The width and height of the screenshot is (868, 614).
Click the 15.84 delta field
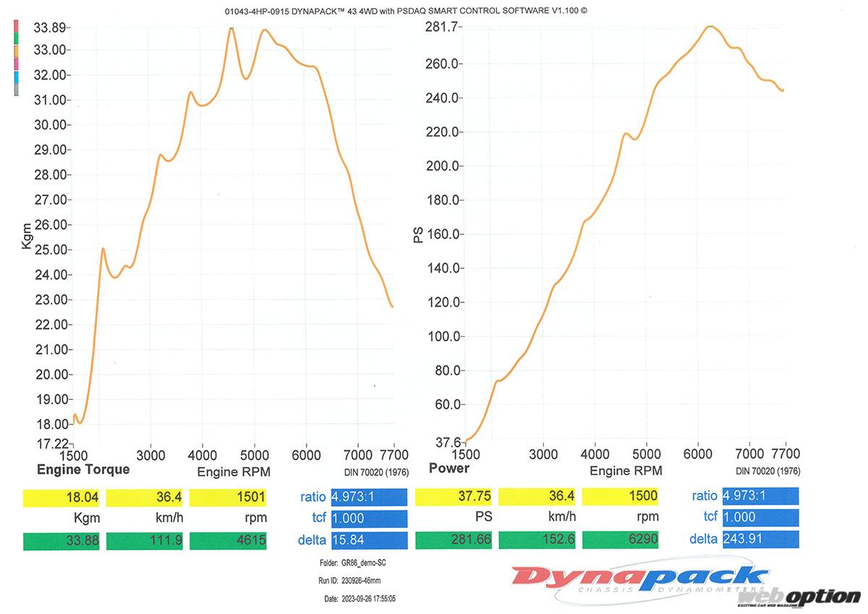[x=369, y=540]
